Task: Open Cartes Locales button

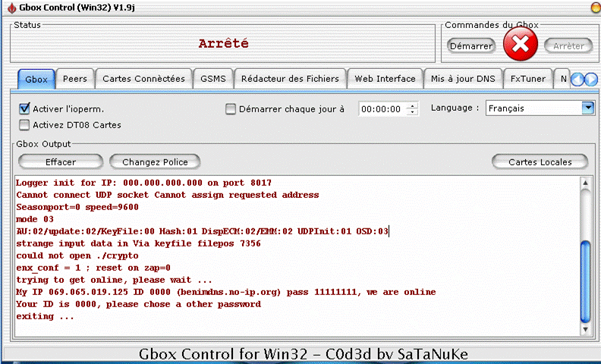Action: click(x=540, y=162)
